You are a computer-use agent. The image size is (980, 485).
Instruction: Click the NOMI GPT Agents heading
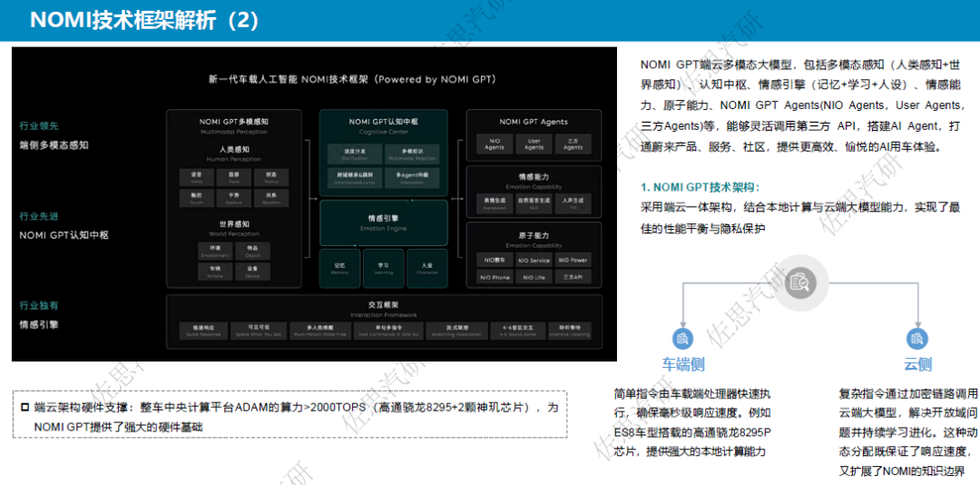(x=534, y=122)
